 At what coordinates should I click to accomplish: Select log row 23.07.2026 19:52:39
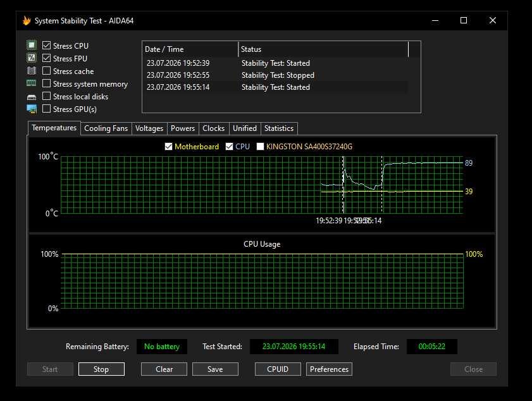[276, 63]
